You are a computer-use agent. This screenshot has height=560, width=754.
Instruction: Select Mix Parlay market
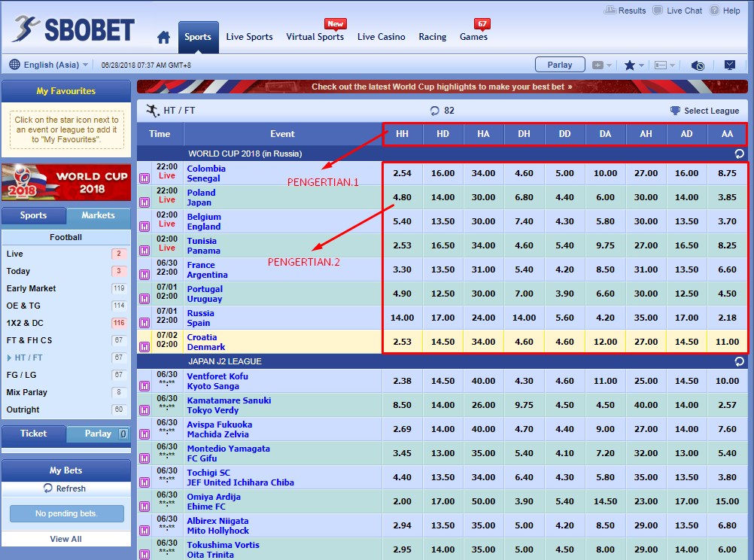pyautogui.click(x=66, y=392)
